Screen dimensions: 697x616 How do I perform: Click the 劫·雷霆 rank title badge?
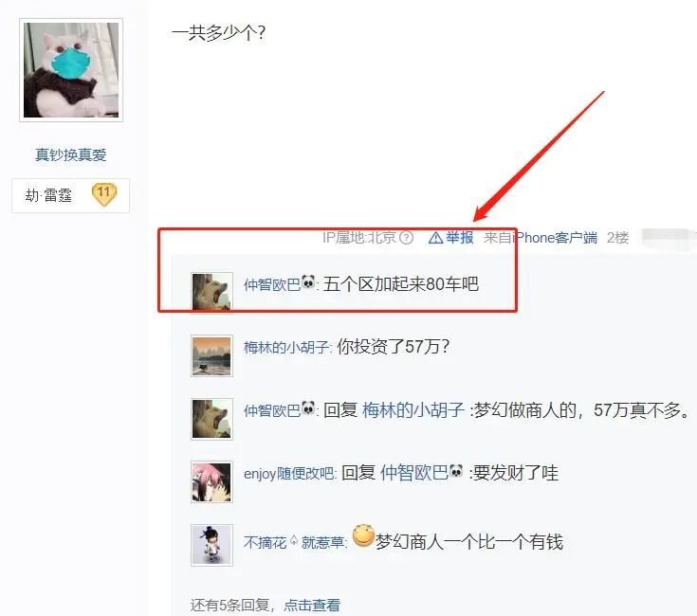click(x=71, y=195)
